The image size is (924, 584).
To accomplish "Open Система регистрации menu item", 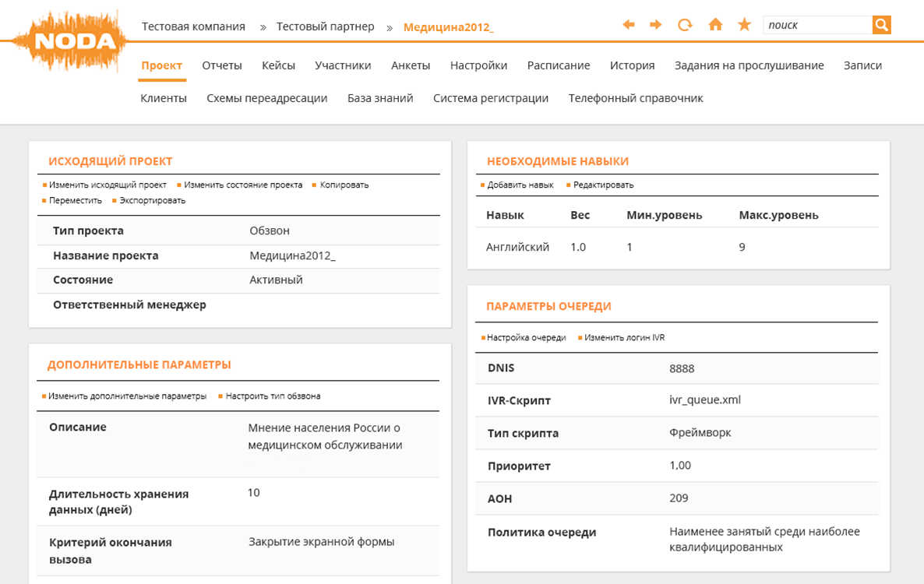I will 491,98.
